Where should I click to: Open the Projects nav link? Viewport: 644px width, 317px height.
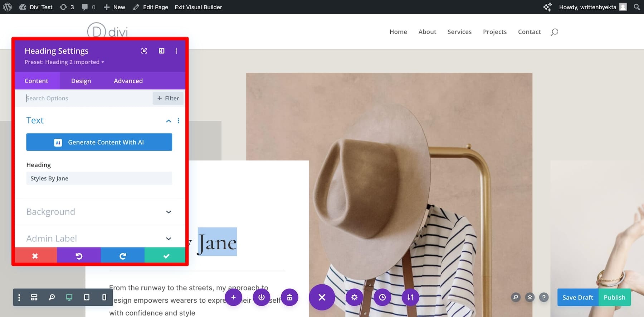(x=495, y=32)
